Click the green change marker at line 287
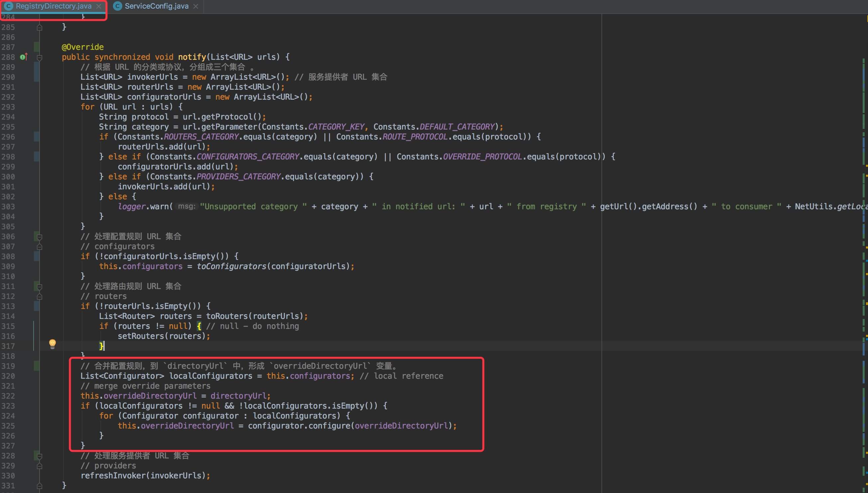Image resolution: width=868 pixels, height=493 pixels. pyautogui.click(x=36, y=47)
